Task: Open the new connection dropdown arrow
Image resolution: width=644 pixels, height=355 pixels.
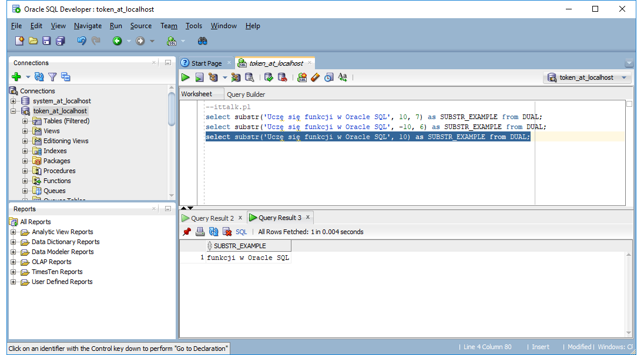Action: pos(28,77)
